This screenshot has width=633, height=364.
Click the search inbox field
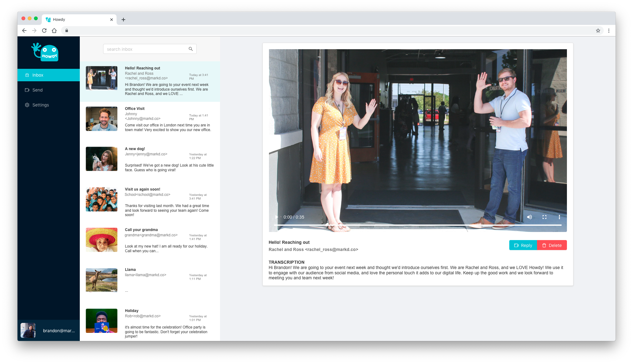[146, 49]
